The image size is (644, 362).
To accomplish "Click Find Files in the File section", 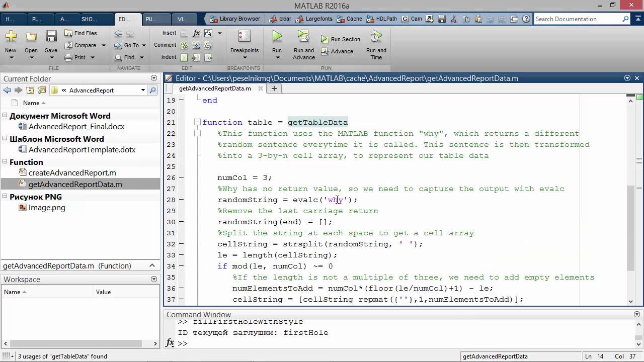I will 80,33.
